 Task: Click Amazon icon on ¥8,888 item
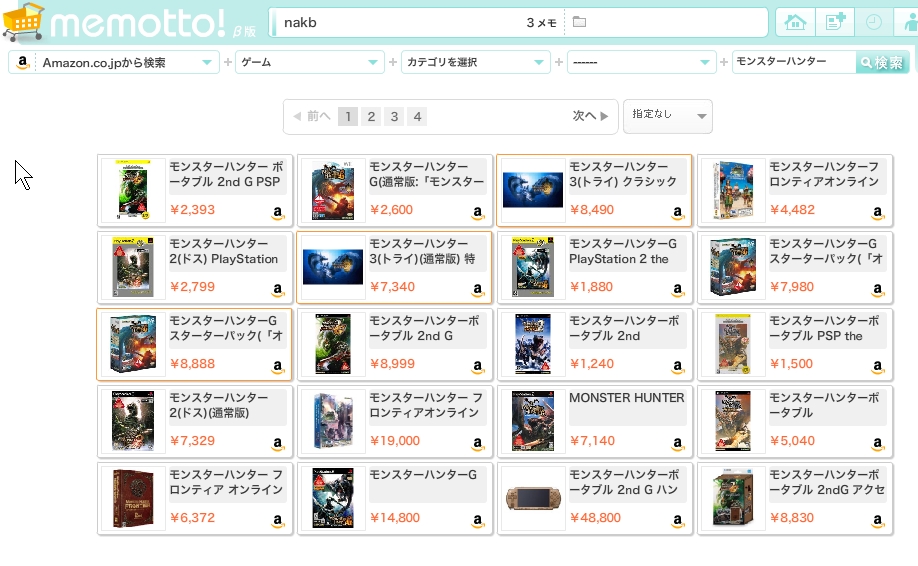click(278, 366)
